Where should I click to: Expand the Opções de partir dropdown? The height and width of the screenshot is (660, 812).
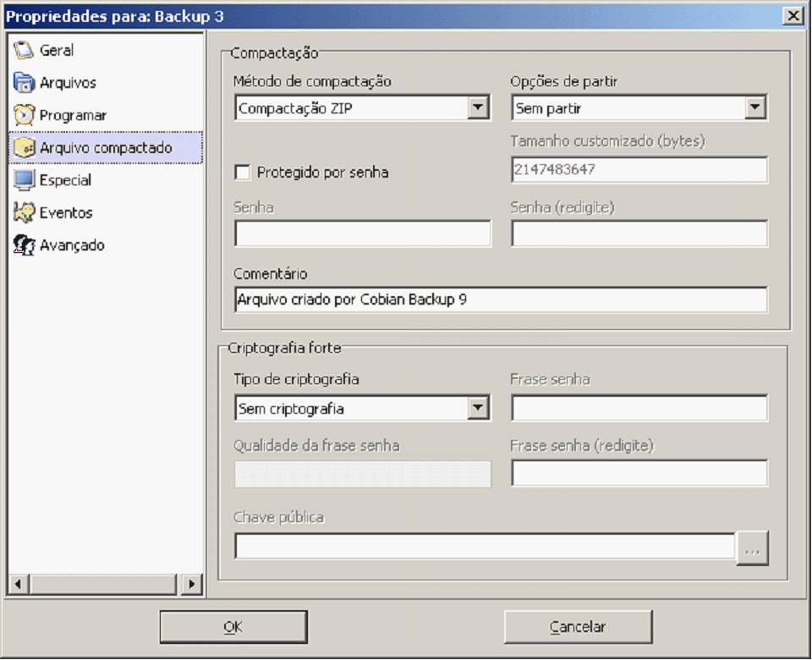coord(755,107)
